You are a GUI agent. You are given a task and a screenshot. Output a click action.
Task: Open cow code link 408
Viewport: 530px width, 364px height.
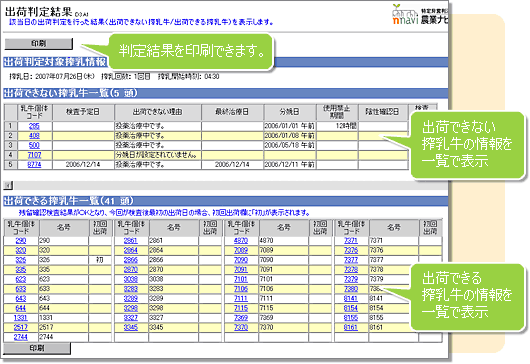[34, 136]
